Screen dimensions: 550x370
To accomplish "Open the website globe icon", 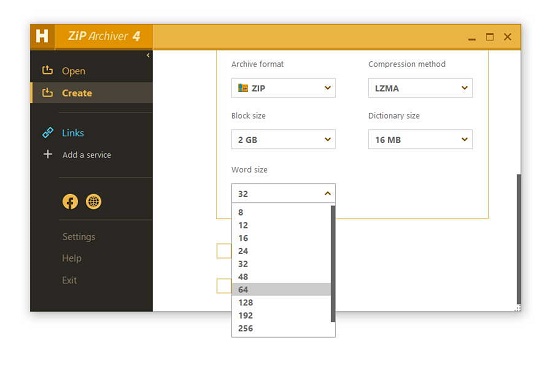I will 93,202.
